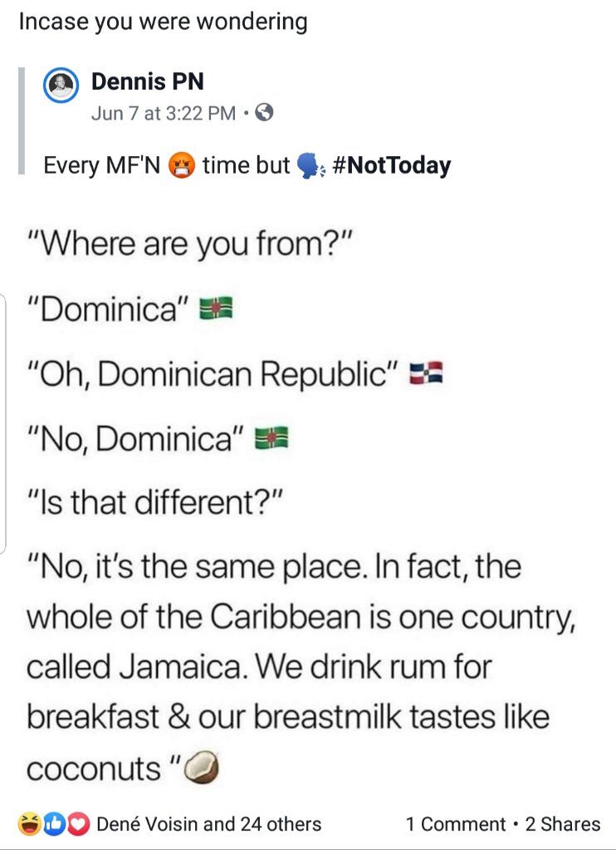This screenshot has height=850, width=616.
Task: Click the coconut emoji
Action: coord(202,766)
